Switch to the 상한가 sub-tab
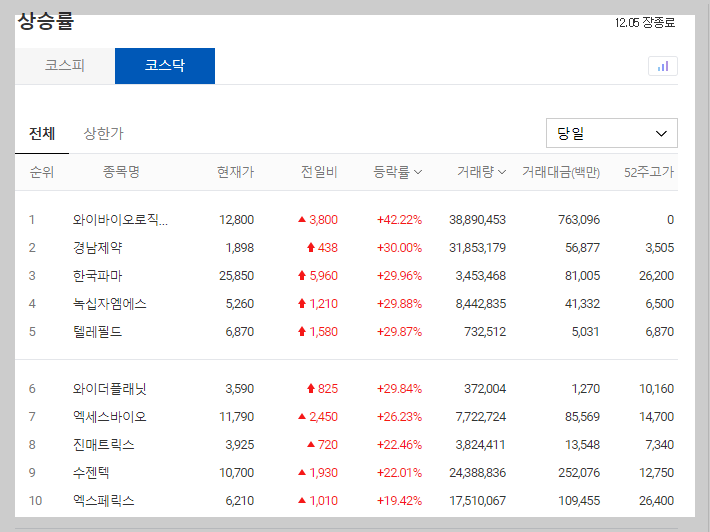The width and height of the screenshot is (710, 532). 103,134
